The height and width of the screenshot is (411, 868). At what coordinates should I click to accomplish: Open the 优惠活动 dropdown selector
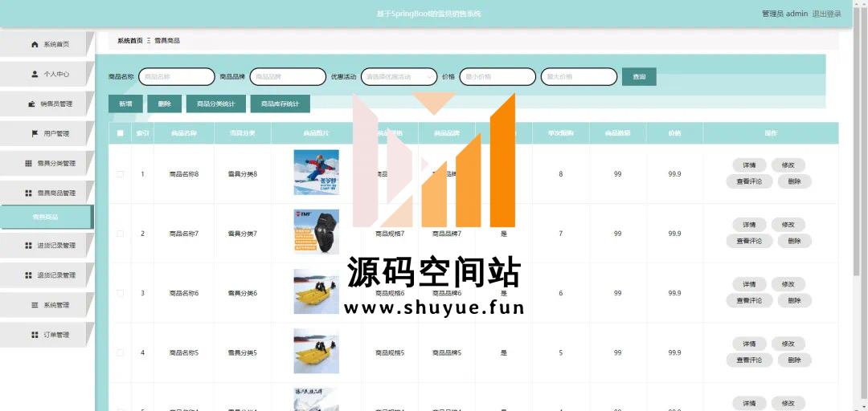point(399,77)
